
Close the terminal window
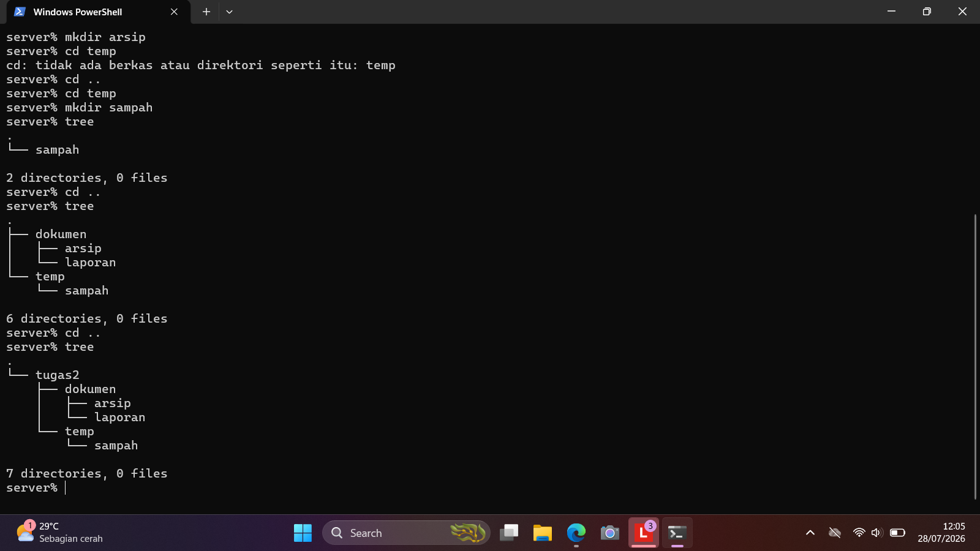(x=962, y=12)
